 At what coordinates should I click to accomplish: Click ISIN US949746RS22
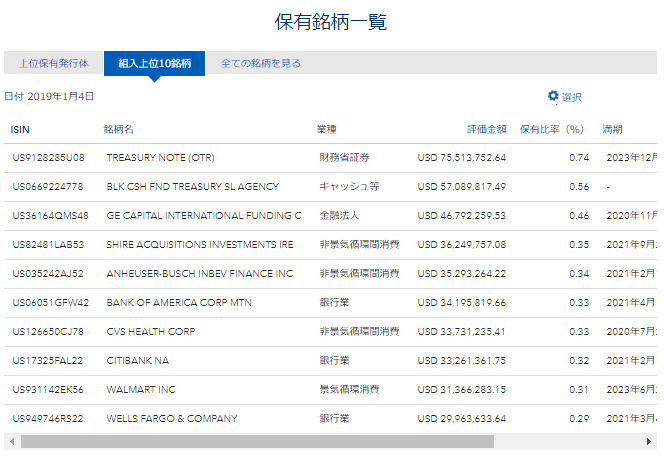47,419
